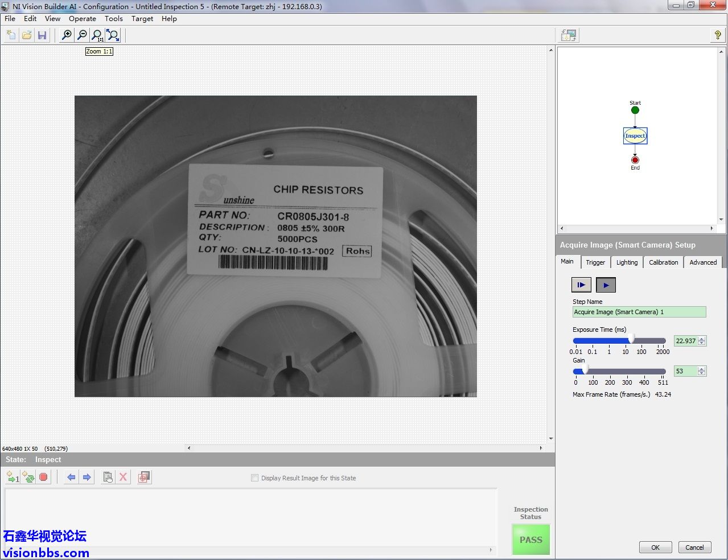728x560 pixels.
Task: Switch to the Calibration tab
Action: (663, 262)
